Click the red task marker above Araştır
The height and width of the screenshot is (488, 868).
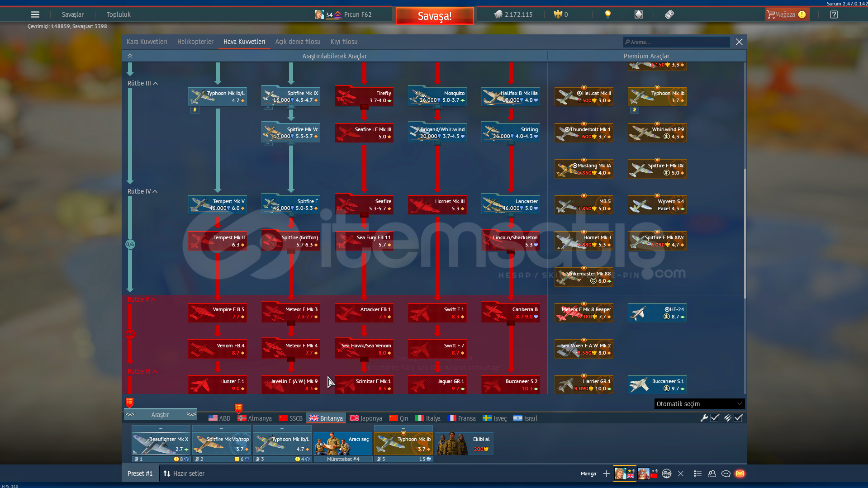point(129,402)
